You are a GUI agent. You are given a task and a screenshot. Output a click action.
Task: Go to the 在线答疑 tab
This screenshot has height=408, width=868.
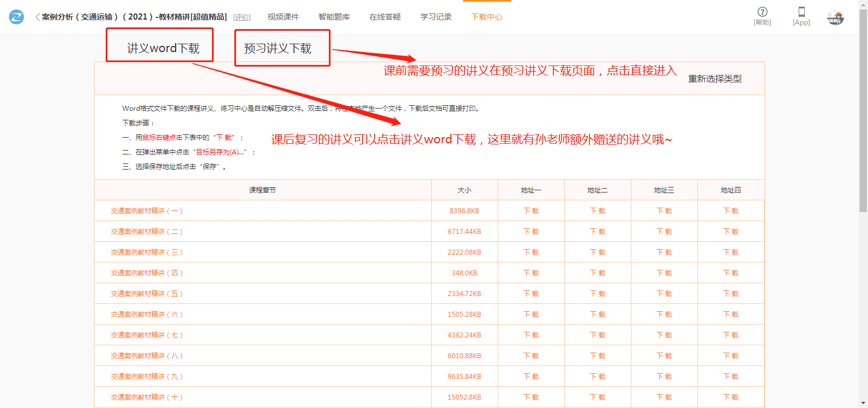[x=385, y=17]
